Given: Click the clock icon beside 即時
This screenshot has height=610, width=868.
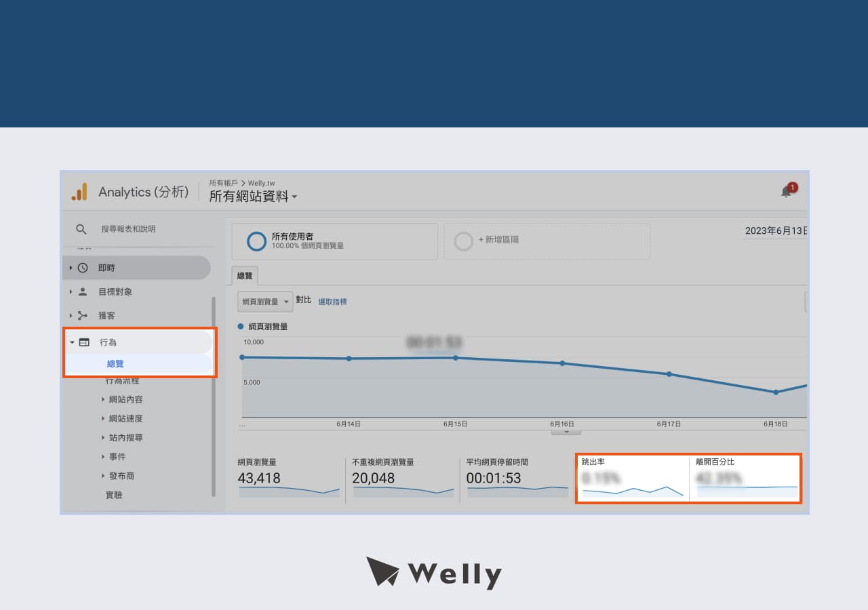Looking at the screenshot, I should pos(83,268).
